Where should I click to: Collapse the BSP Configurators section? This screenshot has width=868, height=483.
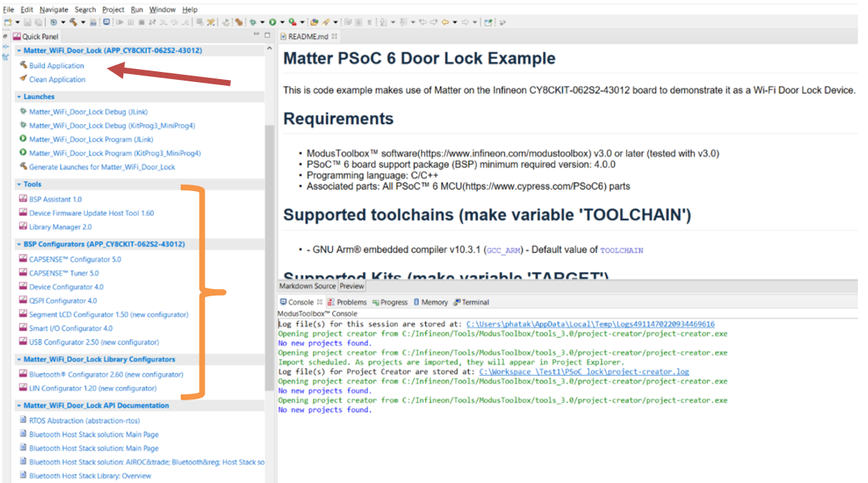point(20,244)
